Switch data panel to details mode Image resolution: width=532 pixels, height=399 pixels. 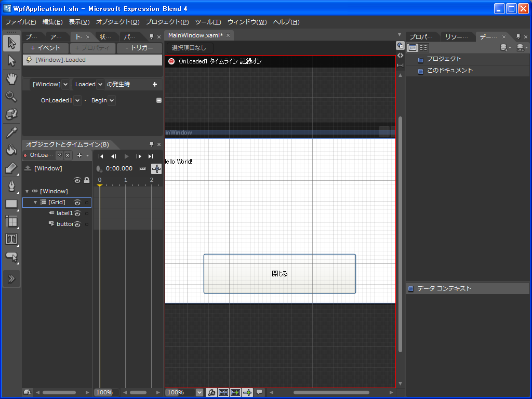(x=423, y=48)
